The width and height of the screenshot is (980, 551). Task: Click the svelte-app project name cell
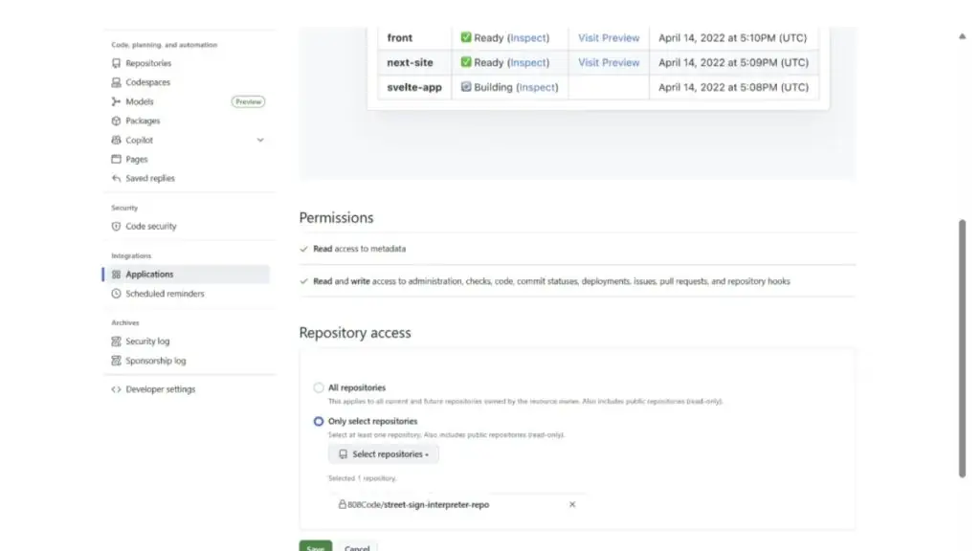[x=414, y=87]
